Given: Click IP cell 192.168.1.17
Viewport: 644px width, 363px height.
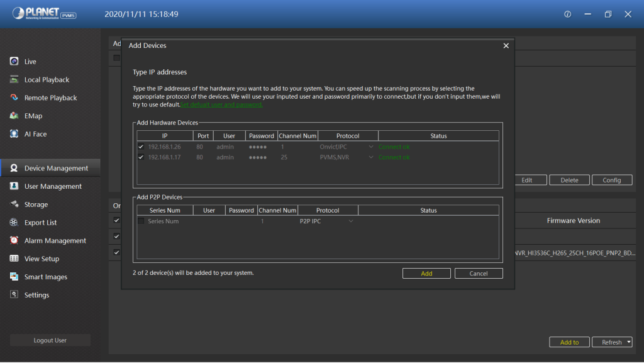Looking at the screenshot, I should point(164,157).
